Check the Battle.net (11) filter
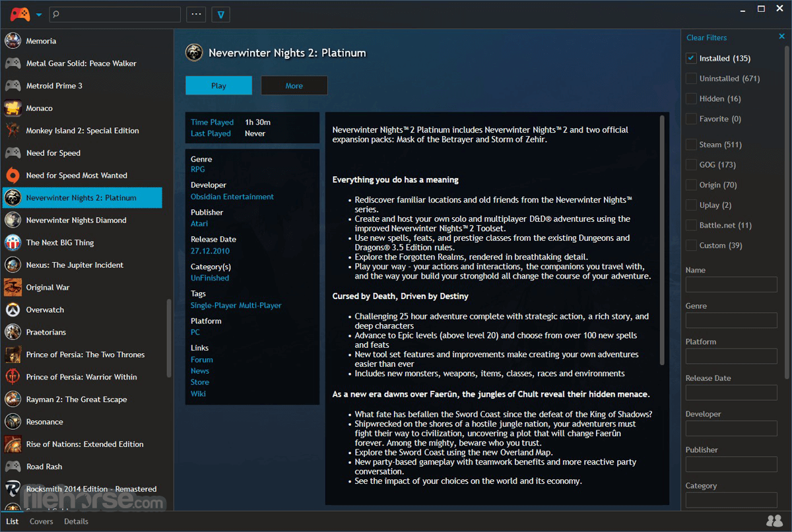 click(x=691, y=225)
